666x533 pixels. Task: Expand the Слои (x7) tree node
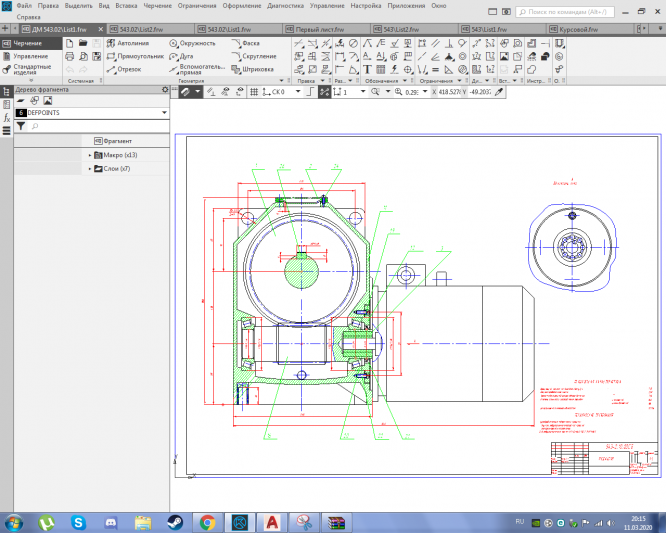(90, 169)
